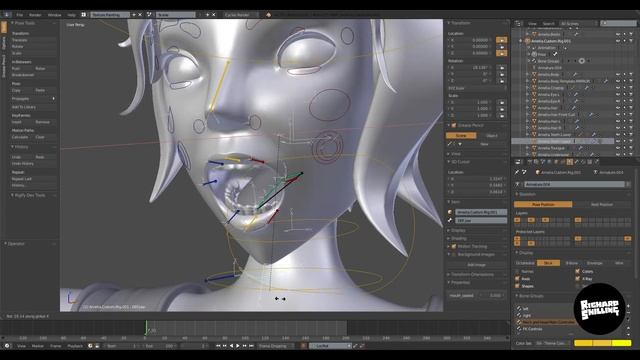The width and height of the screenshot is (640, 360).
Task: Toggle the Axes checkbox
Action: [x=518, y=279]
